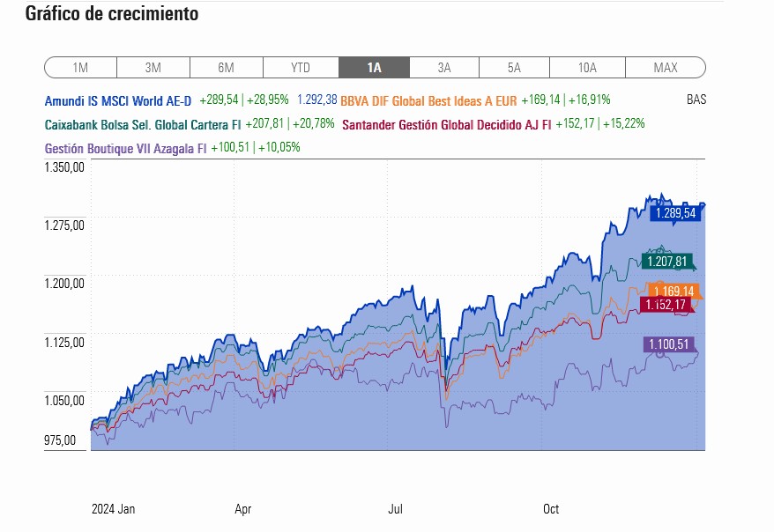The height and width of the screenshot is (532, 774).
Task: Click the orange 1.169,14 value flag
Action: pos(674,291)
